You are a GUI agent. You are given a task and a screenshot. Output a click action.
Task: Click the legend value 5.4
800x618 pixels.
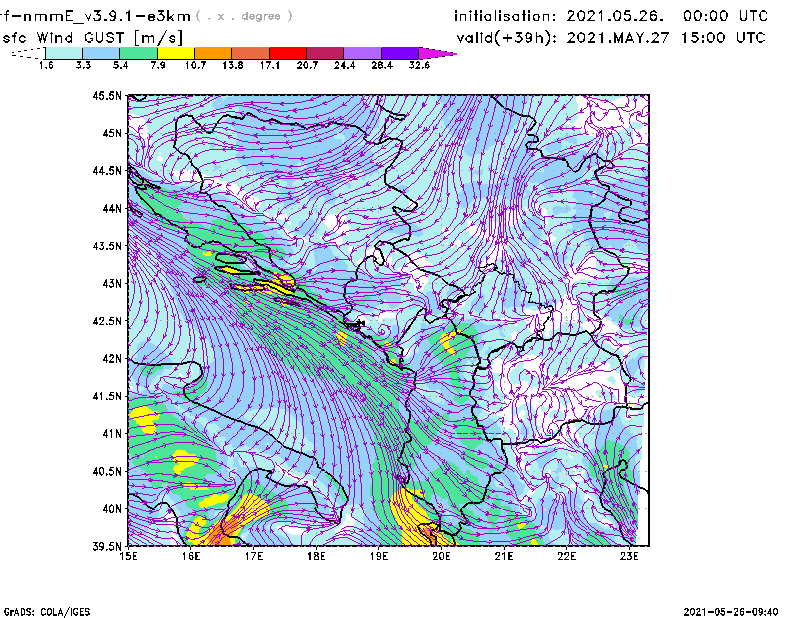point(120,65)
